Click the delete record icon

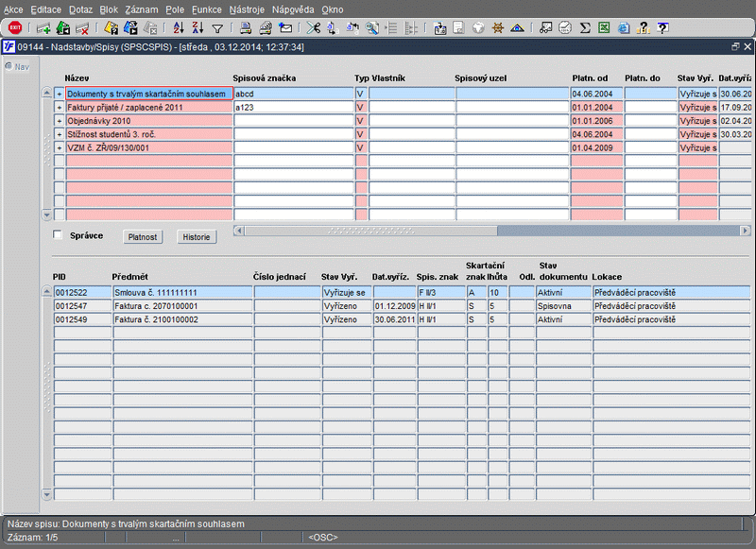click(82, 28)
